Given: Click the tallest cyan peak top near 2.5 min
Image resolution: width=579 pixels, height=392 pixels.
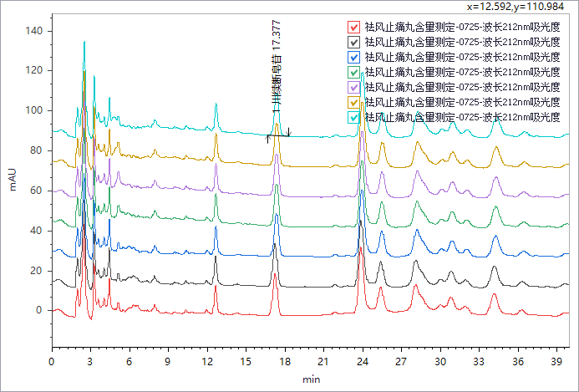Looking at the screenshot, I should coord(84,42).
